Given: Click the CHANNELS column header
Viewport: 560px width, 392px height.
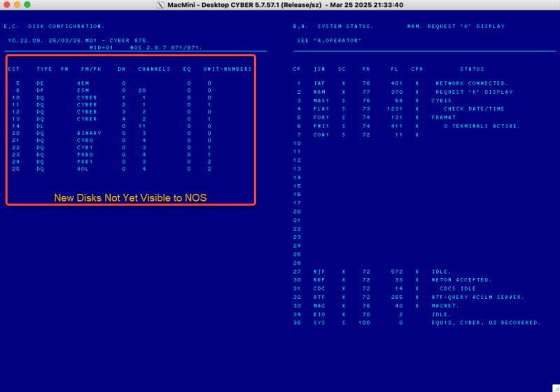Looking at the screenshot, I should pyautogui.click(x=154, y=69).
